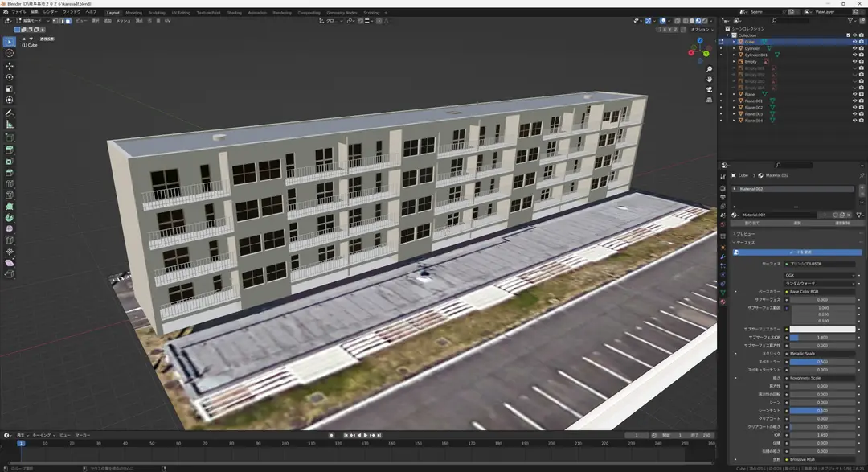Open the ウィンドウ menu
Image resolution: width=868 pixels, height=472 pixels.
pyautogui.click(x=72, y=12)
